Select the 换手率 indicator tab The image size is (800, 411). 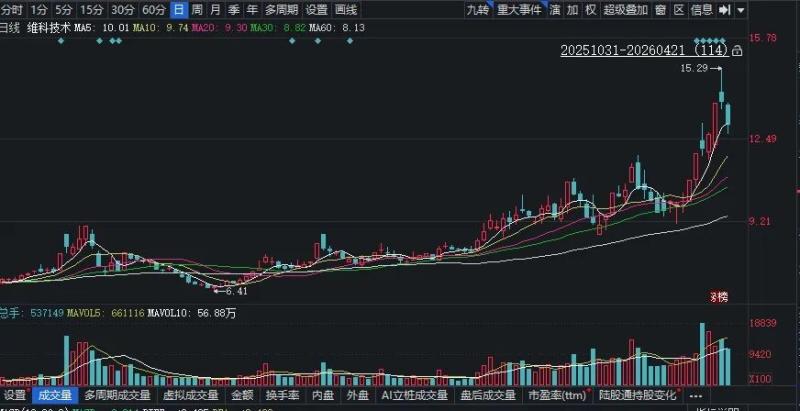(x=283, y=395)
